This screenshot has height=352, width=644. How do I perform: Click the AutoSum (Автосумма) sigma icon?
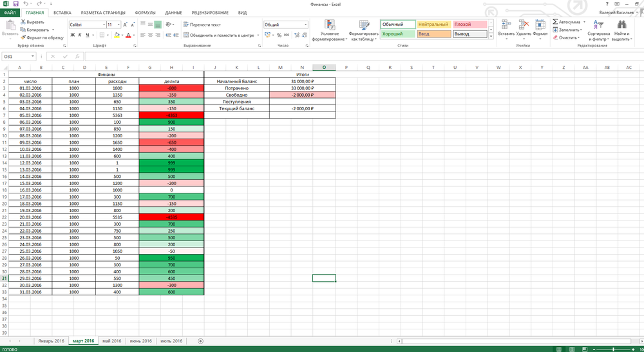coord(555,21)
